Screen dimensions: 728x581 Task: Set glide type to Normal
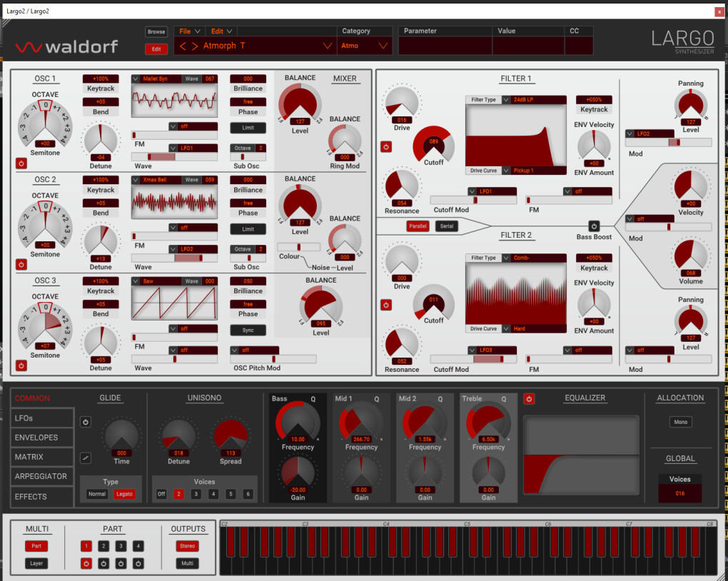(97, 494)
